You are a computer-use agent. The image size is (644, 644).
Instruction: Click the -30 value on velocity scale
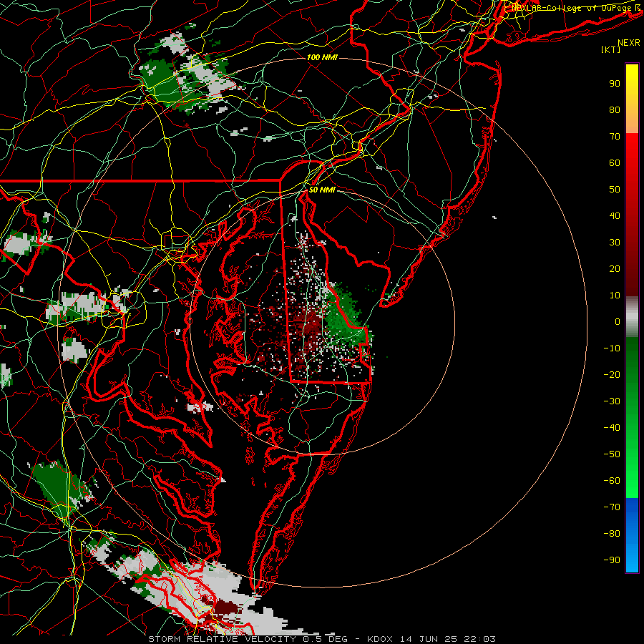tap(612, 401)
